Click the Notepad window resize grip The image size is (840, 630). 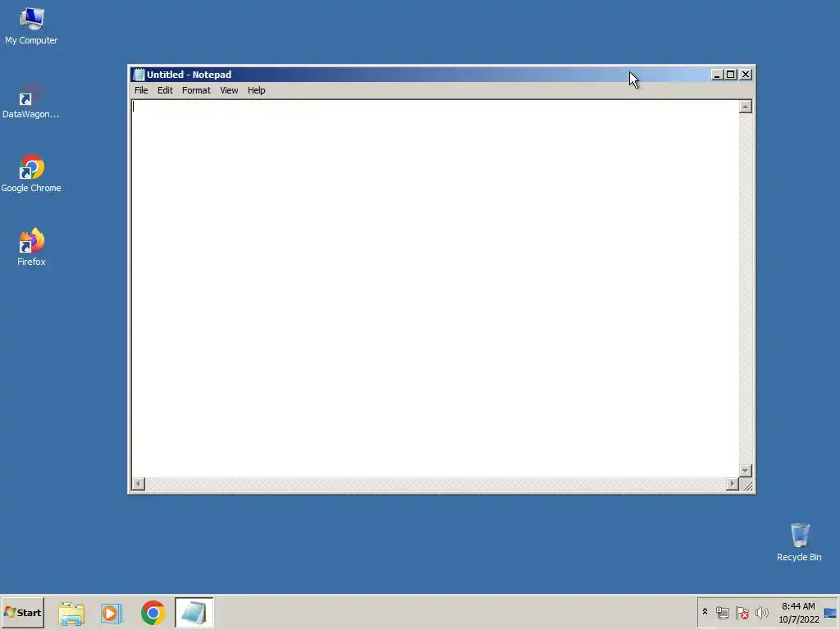pyautogui.click(x=747, y=486)
